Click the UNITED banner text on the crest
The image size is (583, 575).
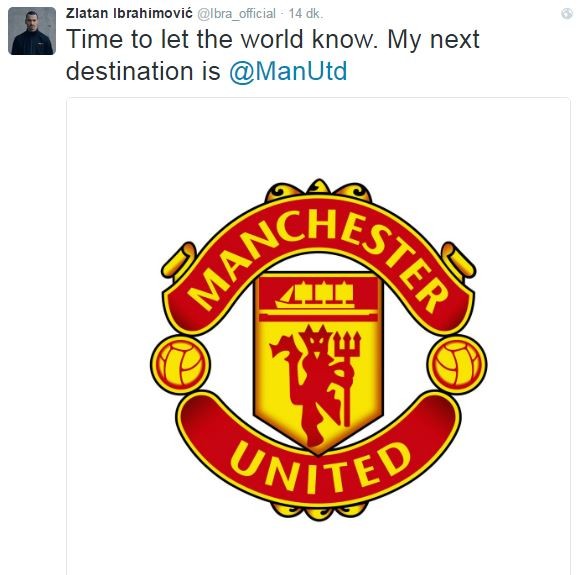pyautogui.click(x=320, y=467)
